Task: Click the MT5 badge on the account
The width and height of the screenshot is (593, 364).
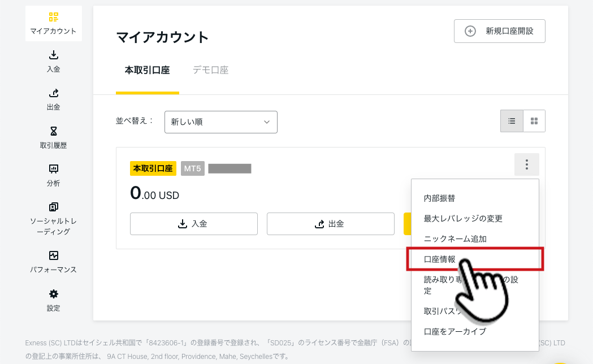Action: point(193,168)
